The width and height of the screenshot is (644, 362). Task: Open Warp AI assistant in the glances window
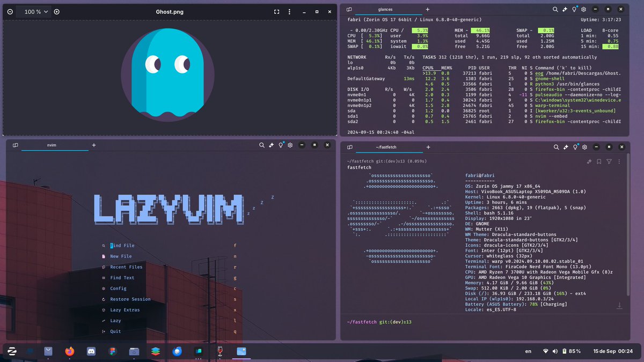[x=565, y=9]
